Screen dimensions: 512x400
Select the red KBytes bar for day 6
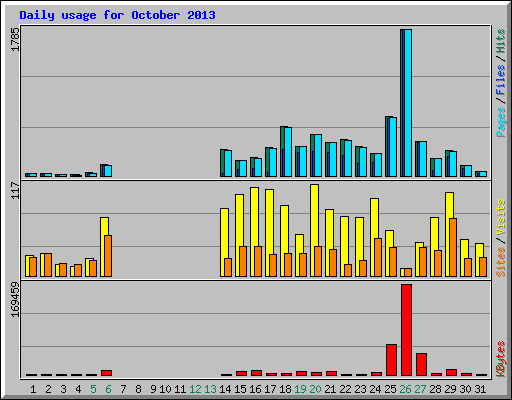(x=106, y=373)
